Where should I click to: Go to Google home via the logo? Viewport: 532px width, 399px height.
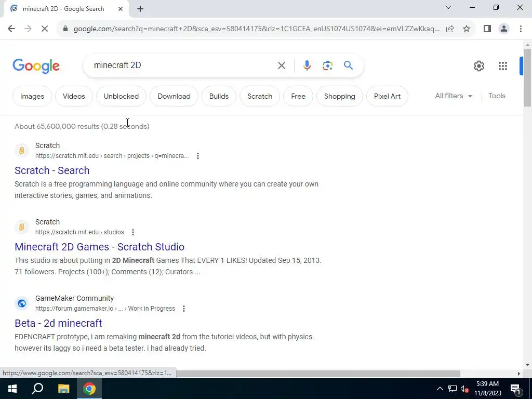pos(36,66)
